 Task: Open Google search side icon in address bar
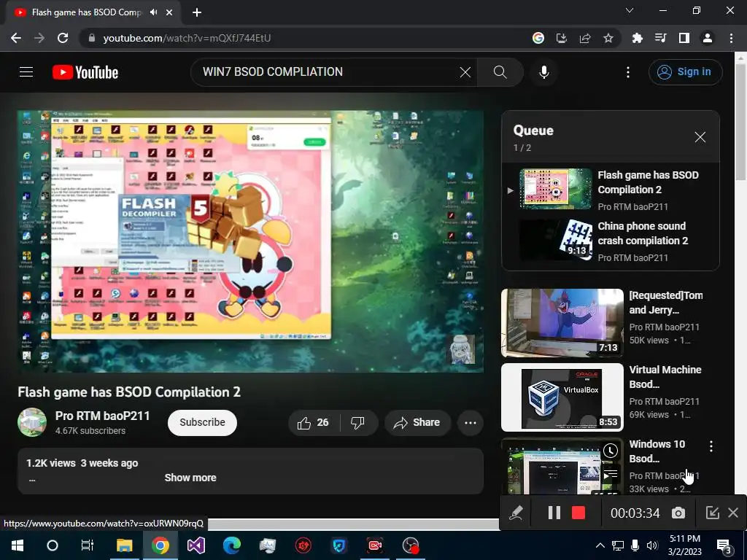click(x=538, y=38)
